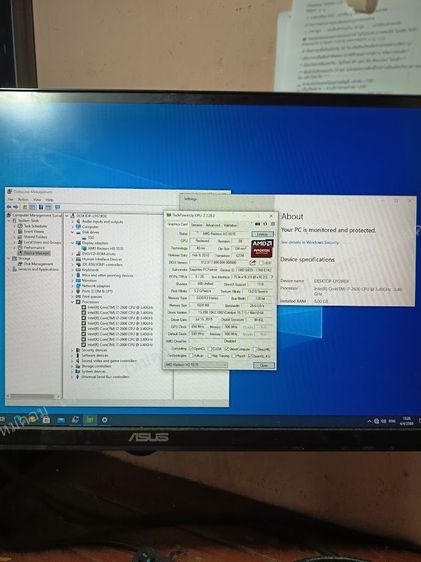
Task: Toggle the Ray Tracing checkbox
Action: (x=210, y=356)
